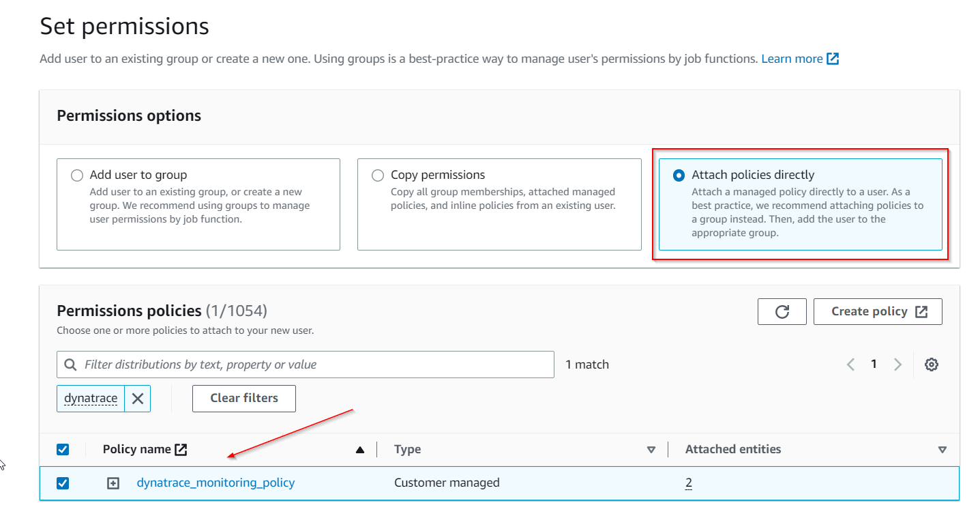Expand the dynatrace_monitoring_policy row details
This screenshot has height=514, width=980.
113,483
